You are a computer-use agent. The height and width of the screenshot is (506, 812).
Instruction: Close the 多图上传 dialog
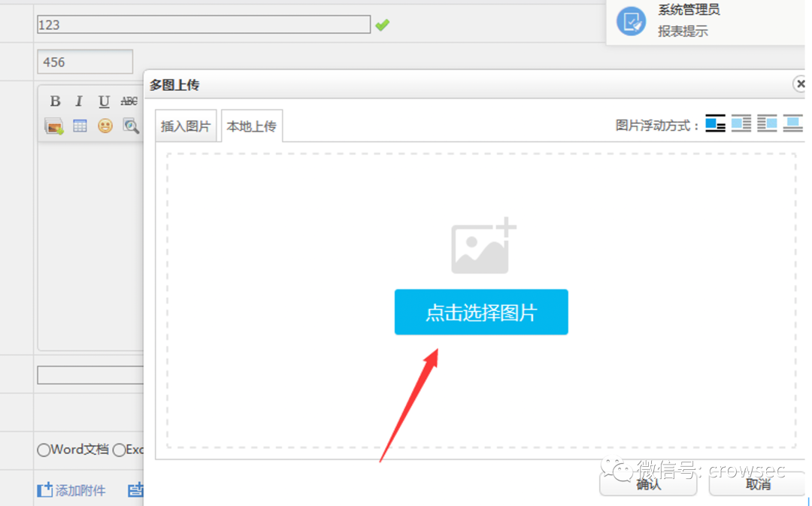click(x=800, y=84)
